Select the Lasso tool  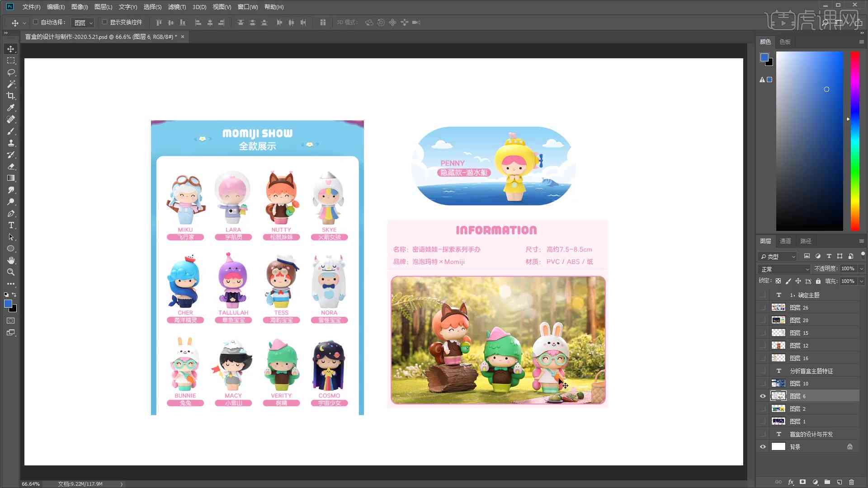pos(11,72)
